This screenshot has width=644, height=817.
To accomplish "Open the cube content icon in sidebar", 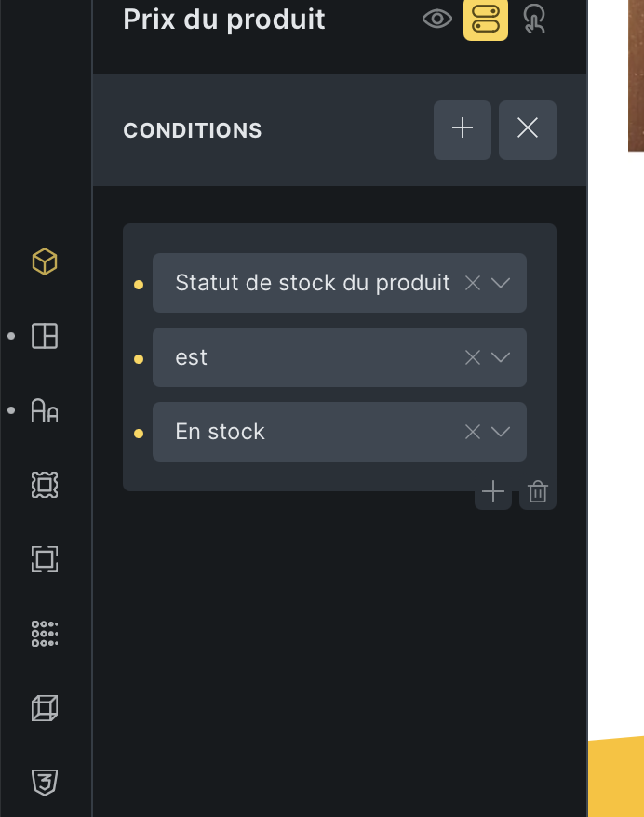I will pyautogui.click(x=45, y=261).
